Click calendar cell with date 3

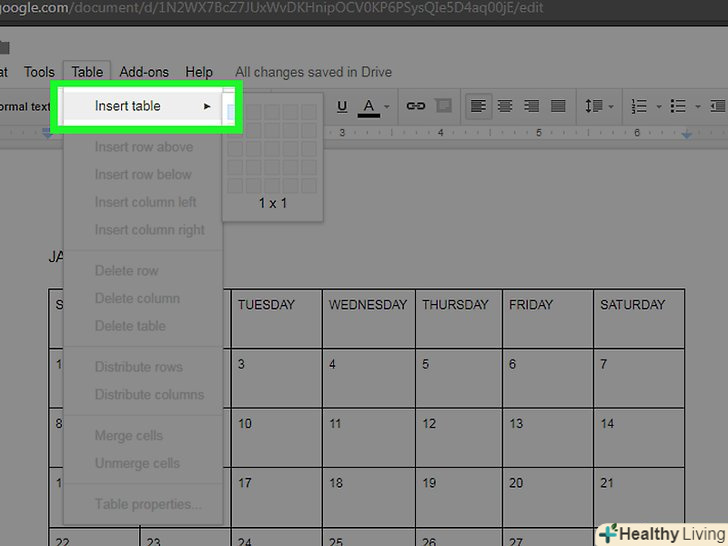point(277,378)
